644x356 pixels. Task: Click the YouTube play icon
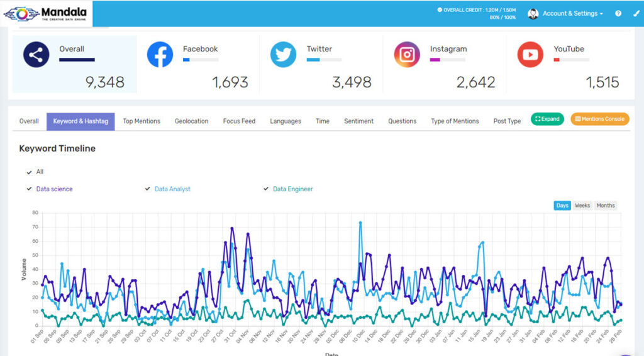(530, 55)
